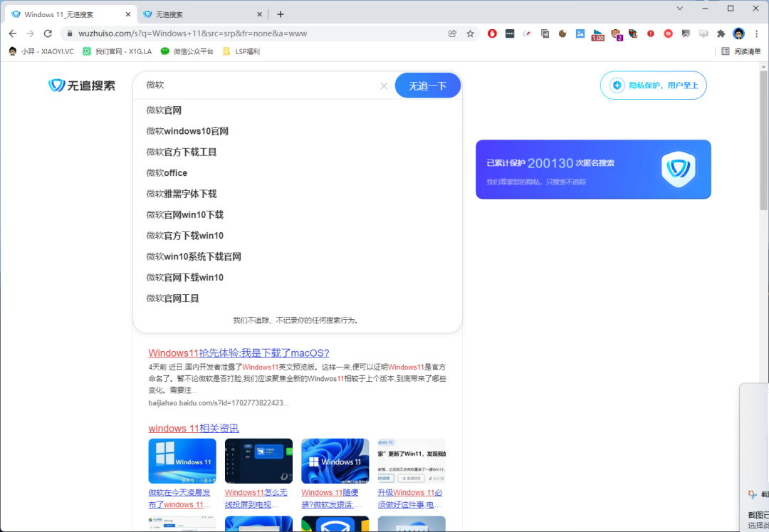Select suggestion 微软官网
769x532 pixels.
tap(164, 110)
